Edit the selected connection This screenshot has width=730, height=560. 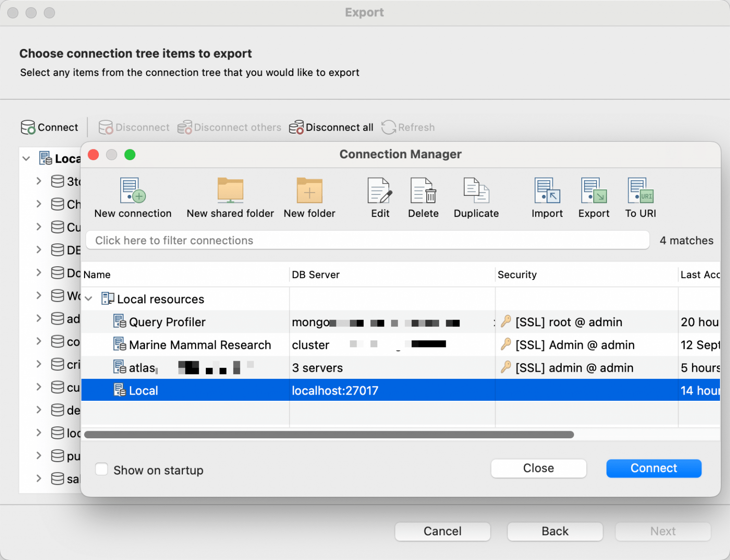(x=380, y=191)
